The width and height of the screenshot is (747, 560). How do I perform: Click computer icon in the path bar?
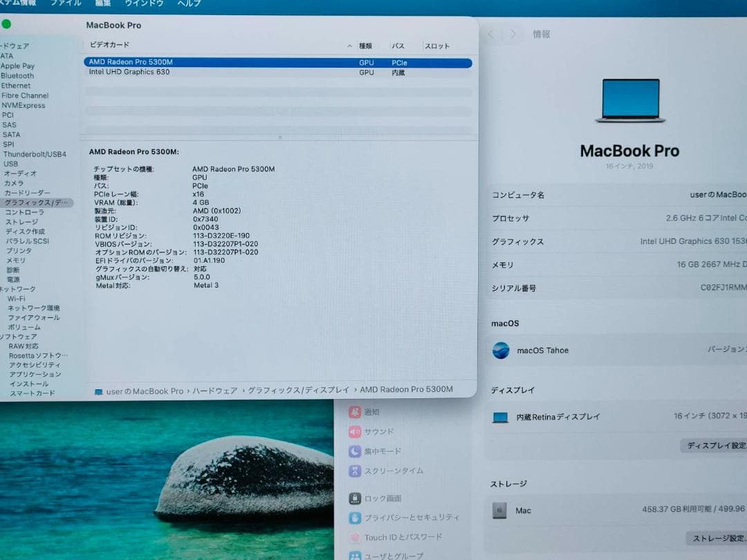click(99, 392)
